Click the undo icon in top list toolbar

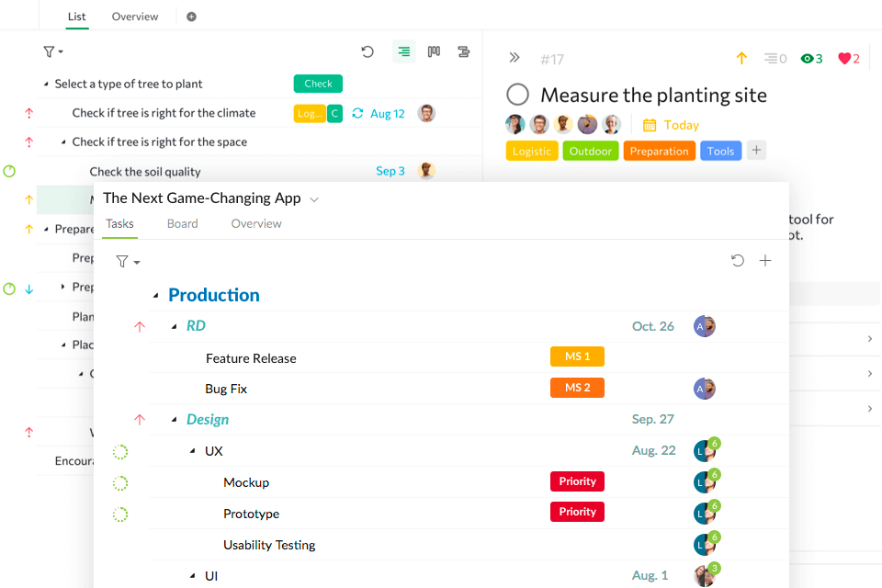point(367,52)
